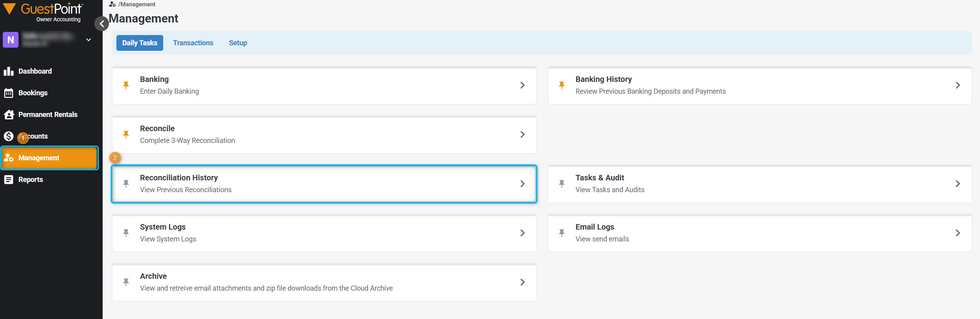Open Permanent Rentals in the sidebar
The image size is (980, 319).
(x=48, y=115)
